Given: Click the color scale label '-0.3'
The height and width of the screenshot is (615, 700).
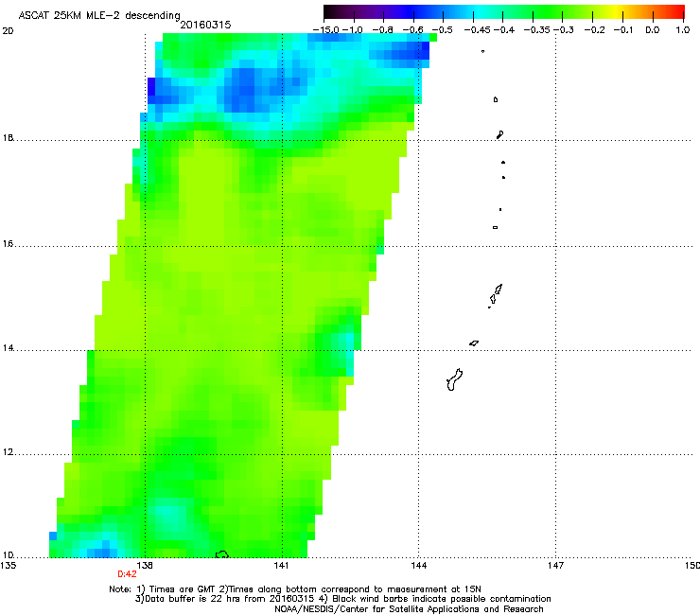Looking at the screenshot, I should pyautogui.click(x=564, y=30).
